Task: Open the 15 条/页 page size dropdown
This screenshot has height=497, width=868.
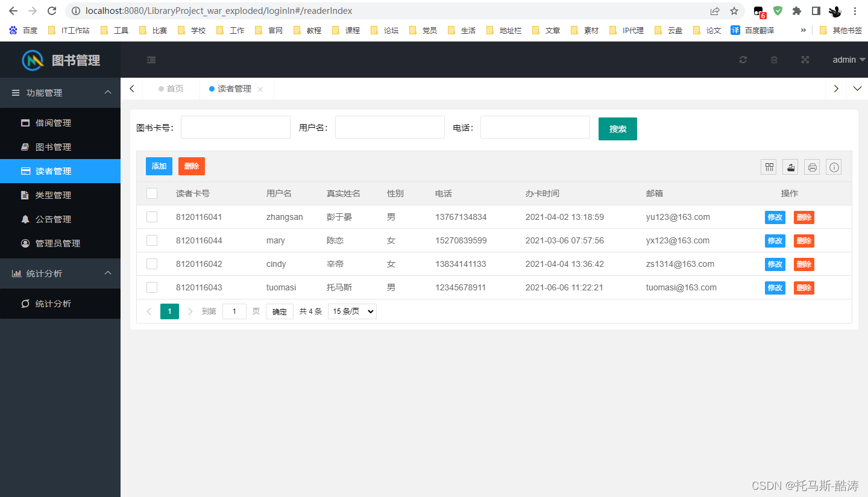Action: click(x=352, y=311)
